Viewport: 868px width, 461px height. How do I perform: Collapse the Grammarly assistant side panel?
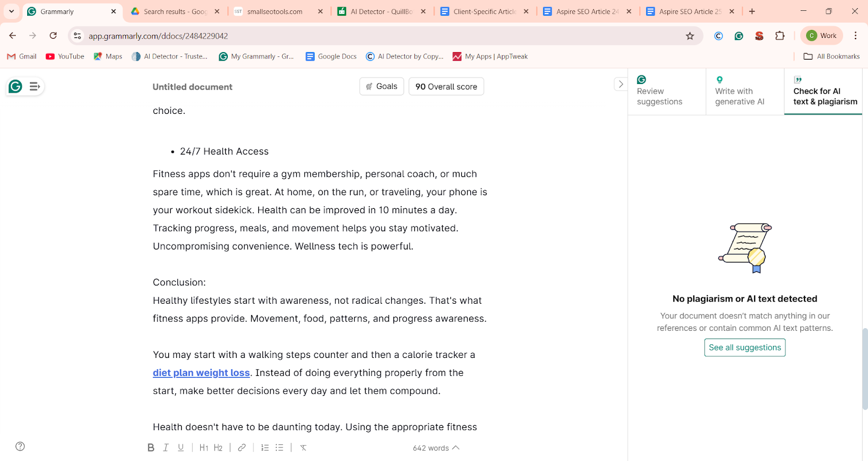click(x=621, y=84)
